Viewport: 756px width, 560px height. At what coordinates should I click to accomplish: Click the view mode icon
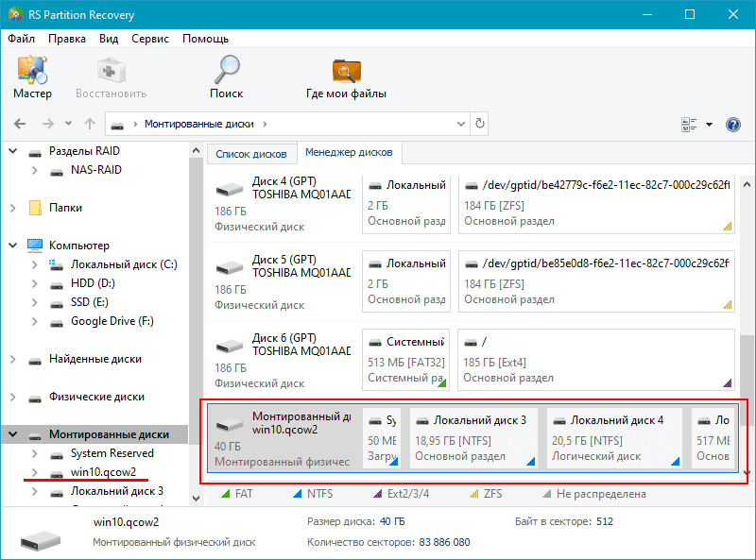[x=689, y=125]
